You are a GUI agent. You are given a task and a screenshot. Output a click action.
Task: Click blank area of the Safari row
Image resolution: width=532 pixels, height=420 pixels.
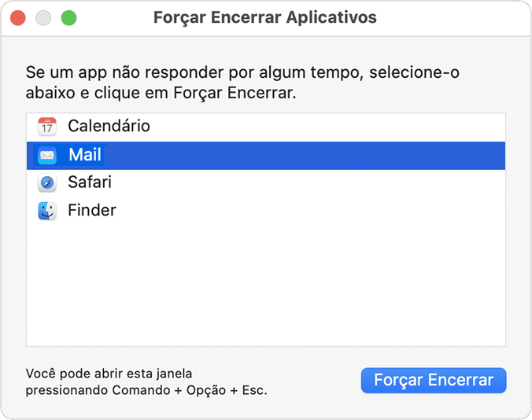[x=305, y=183]
